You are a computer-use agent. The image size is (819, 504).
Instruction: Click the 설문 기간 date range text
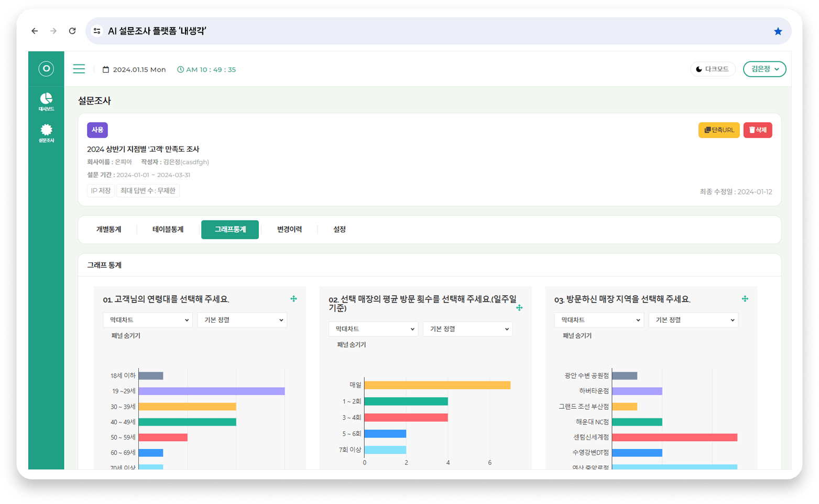tap(138, 175)
